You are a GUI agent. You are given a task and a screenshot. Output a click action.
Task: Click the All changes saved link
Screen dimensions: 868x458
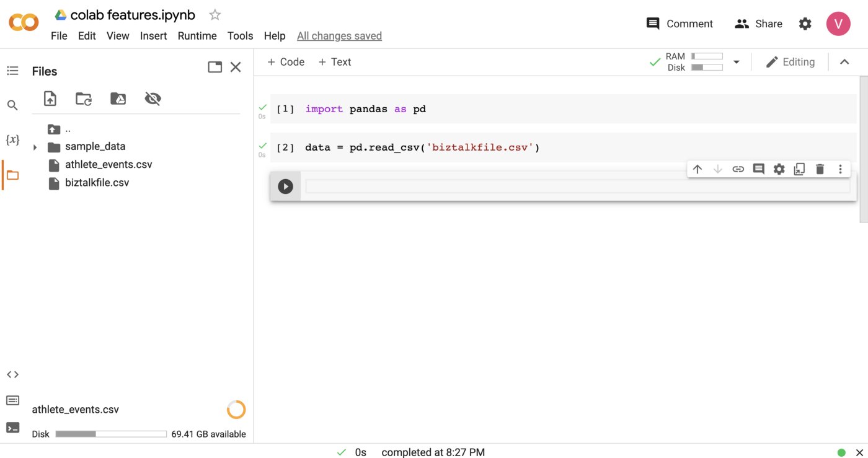(339, 36)
